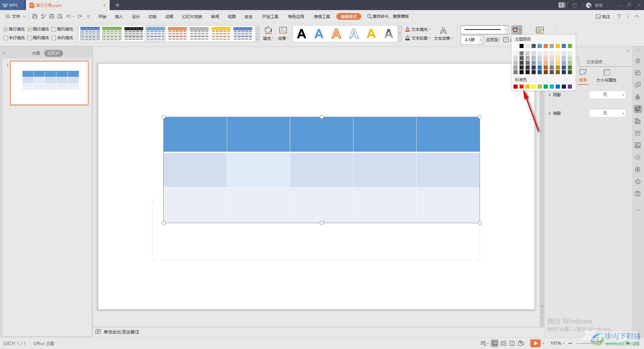Image resolution: width=644 pixels, height=349 pixels.
Task: Click the Print icon in quick toolbar
Action: click(x=52, y=16)
